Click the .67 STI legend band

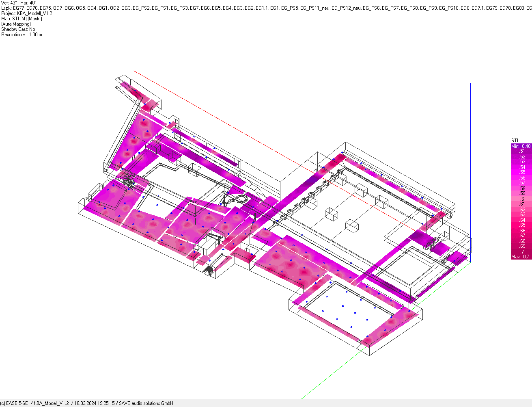click(x=521, y=236)
